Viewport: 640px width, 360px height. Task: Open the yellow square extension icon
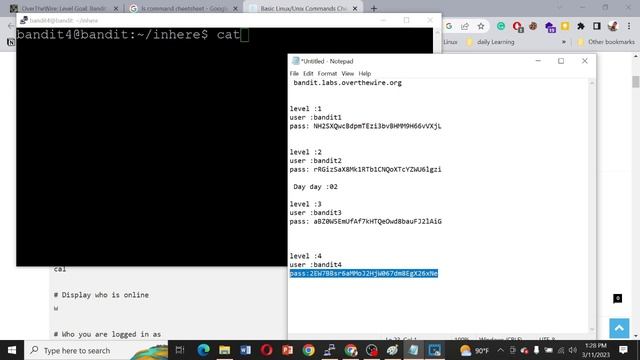(565, 26)
